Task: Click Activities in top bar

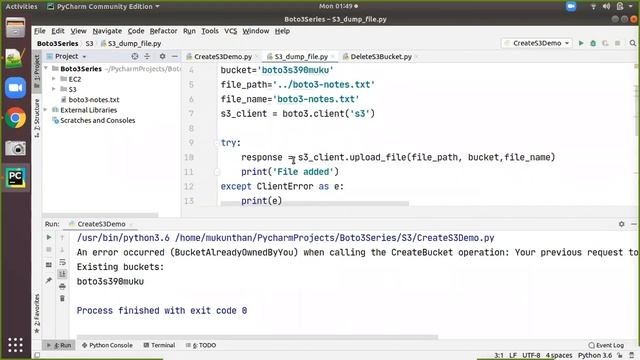Action: 21,7
